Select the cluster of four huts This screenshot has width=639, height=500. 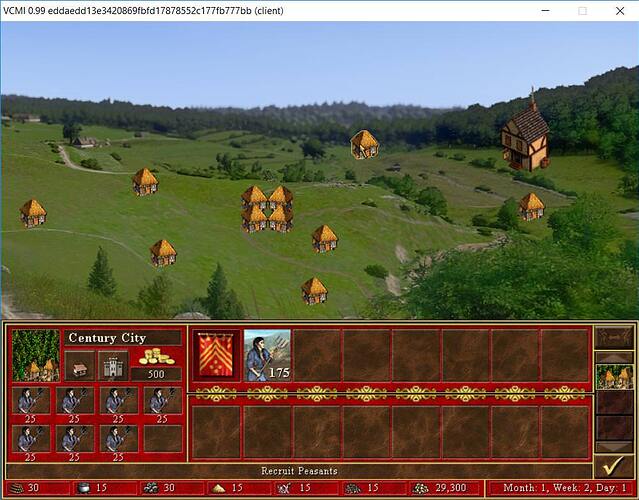click(x=267, y=209)
